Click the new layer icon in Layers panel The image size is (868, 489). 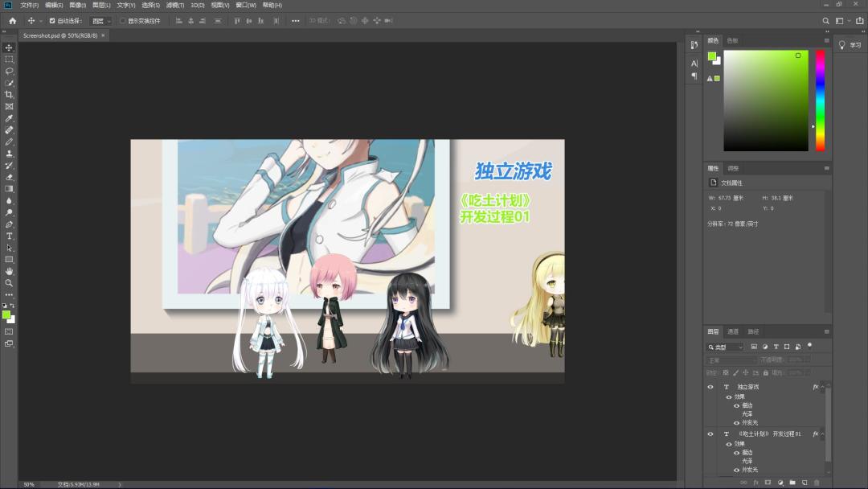click(x=805, y=483)
